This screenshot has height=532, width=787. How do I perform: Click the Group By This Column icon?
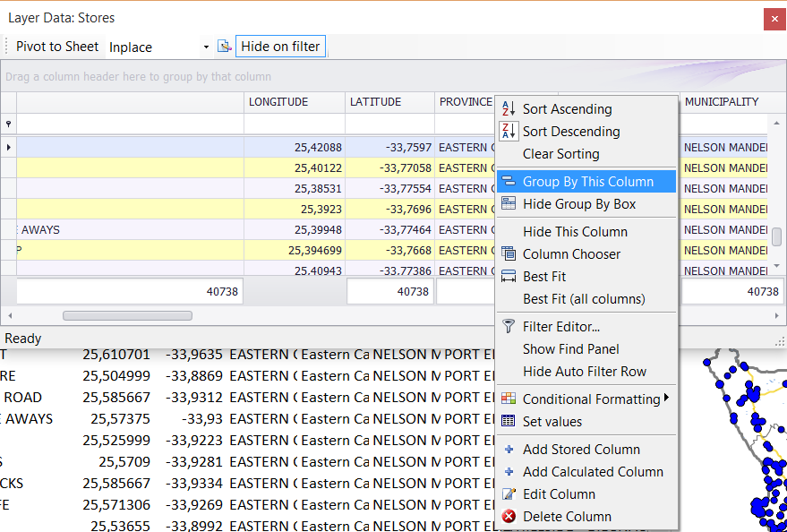509,182
